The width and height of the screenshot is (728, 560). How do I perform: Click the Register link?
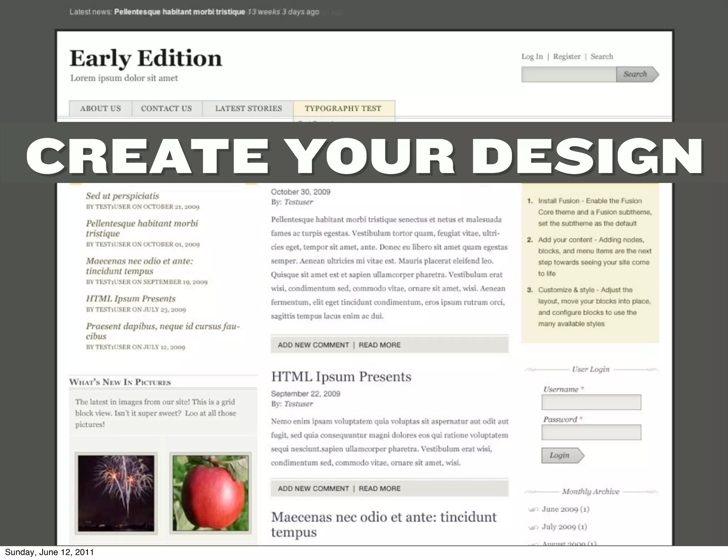tap(567, 56)
